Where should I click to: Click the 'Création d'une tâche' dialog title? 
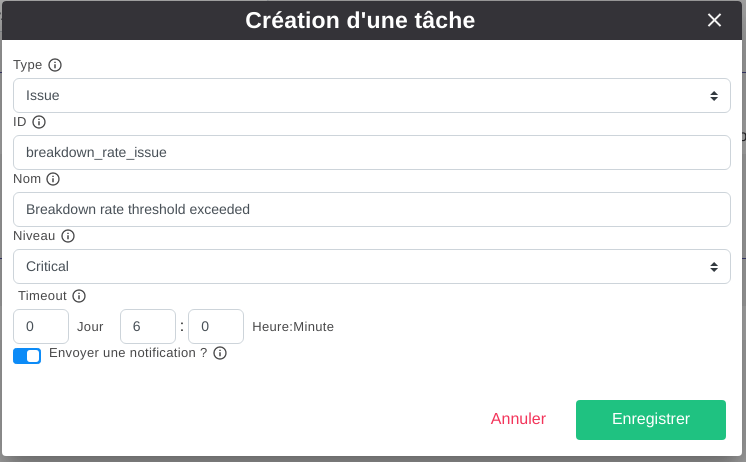point(360,20)
